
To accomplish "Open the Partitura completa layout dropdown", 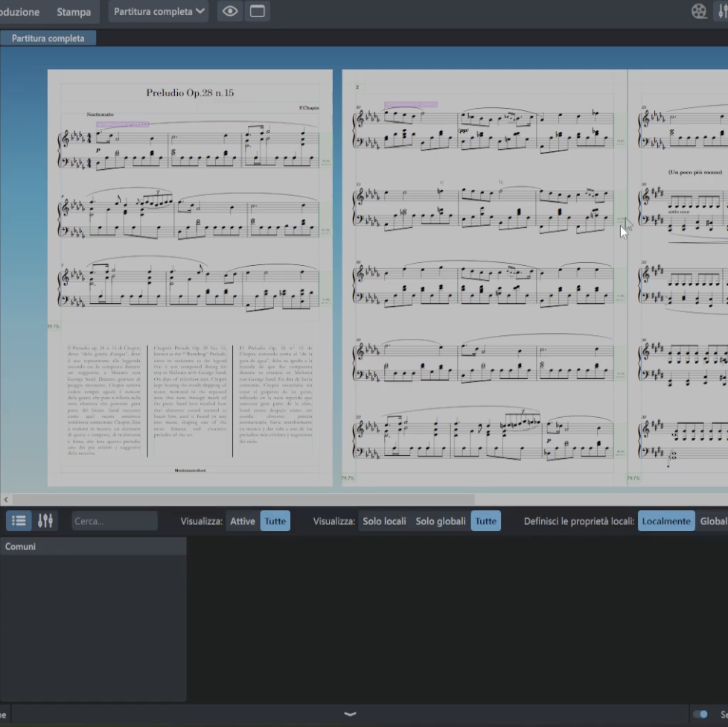I will pos(159,11).
